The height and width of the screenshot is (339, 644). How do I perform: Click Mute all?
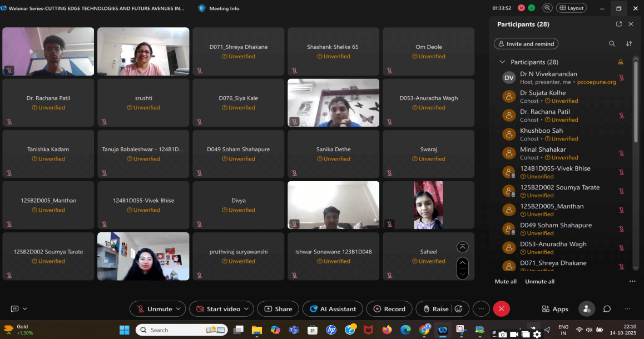(506, 282)
